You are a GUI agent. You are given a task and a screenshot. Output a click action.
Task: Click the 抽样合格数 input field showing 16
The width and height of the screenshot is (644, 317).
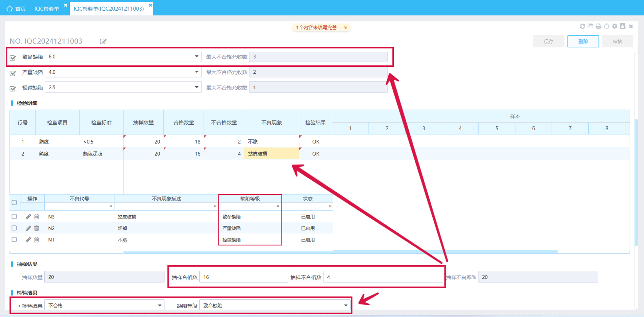(244, 277)
